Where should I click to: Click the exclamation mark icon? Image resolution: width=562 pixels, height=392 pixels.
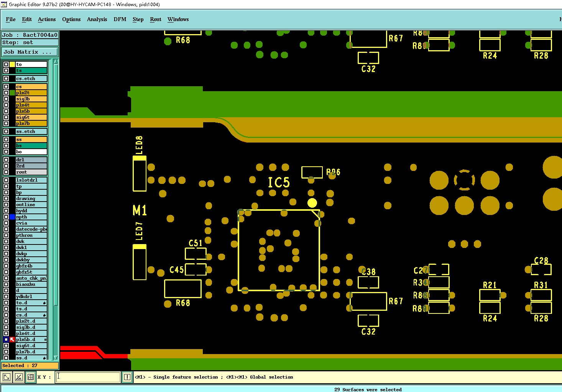point(127,377)
